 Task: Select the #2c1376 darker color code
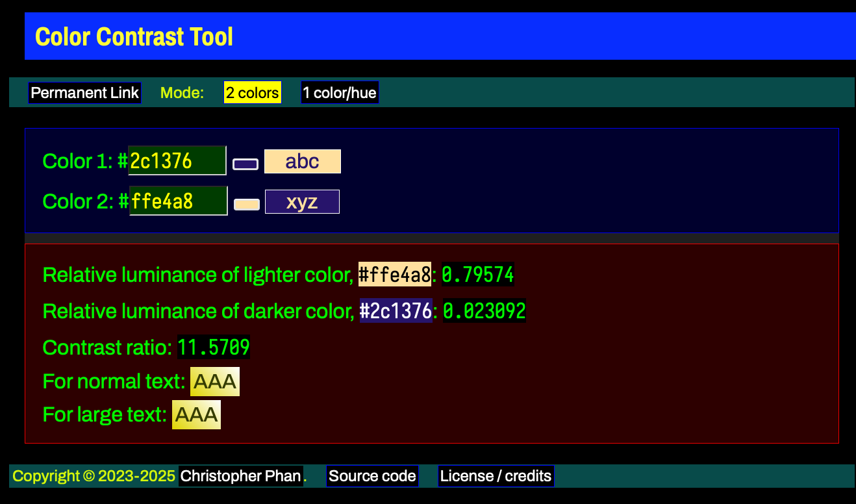[x=396, y=311]
